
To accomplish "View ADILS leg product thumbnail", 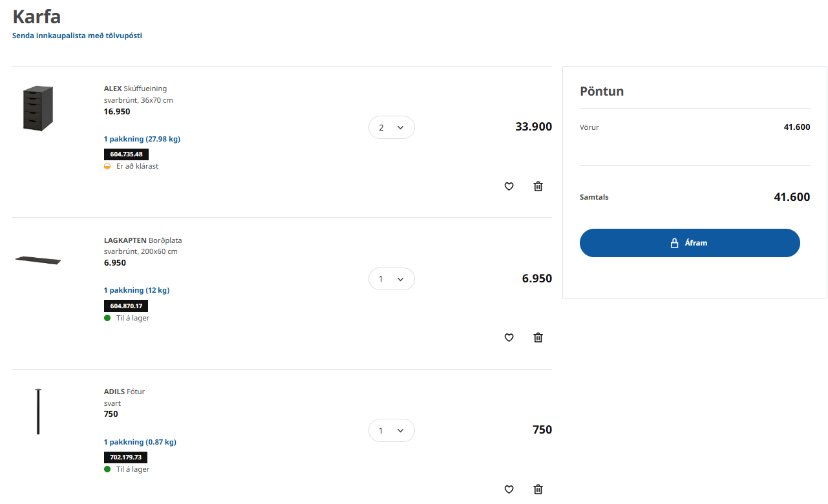I will coord(38,412).
